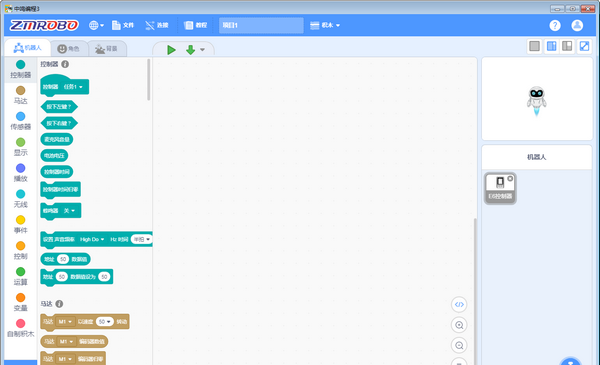Switch to fullscreen stage layout icon
This screenshot has width=600, height=365.
[x=584, y=46]
